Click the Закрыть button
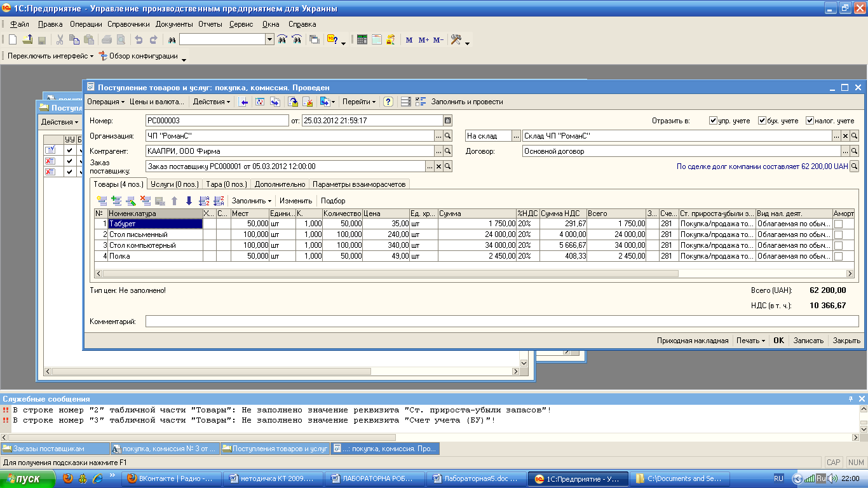The image size is (868, 488). click(846, 341)
